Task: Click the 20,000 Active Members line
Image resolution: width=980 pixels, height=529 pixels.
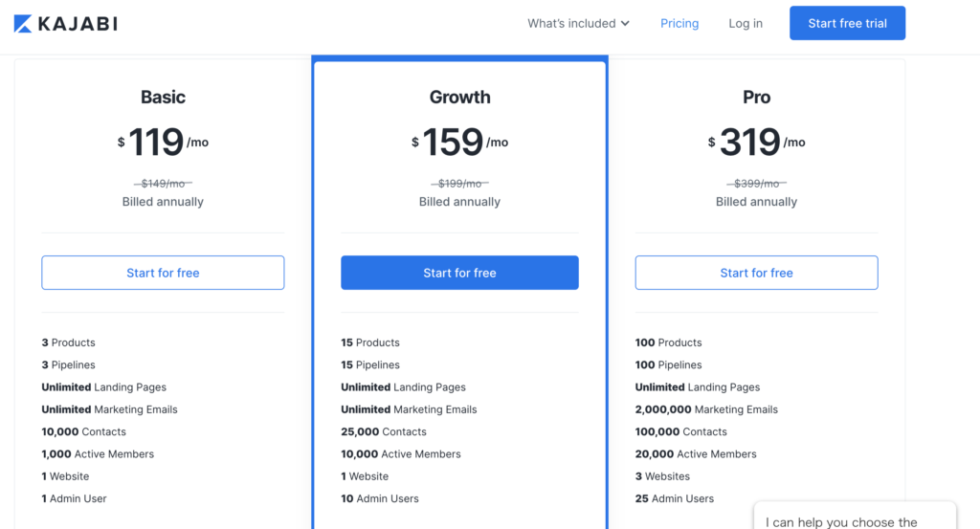Action: click(696, 454)
